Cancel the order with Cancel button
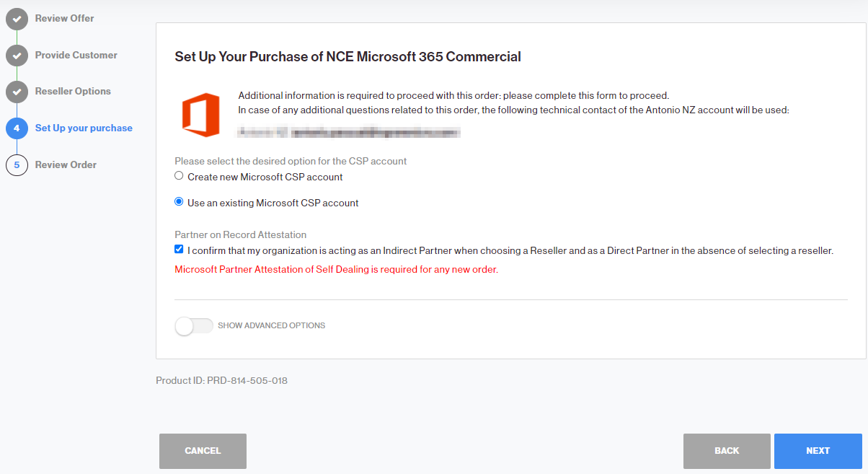The height and width of the screenshot is (474, 868). point(203,451)
